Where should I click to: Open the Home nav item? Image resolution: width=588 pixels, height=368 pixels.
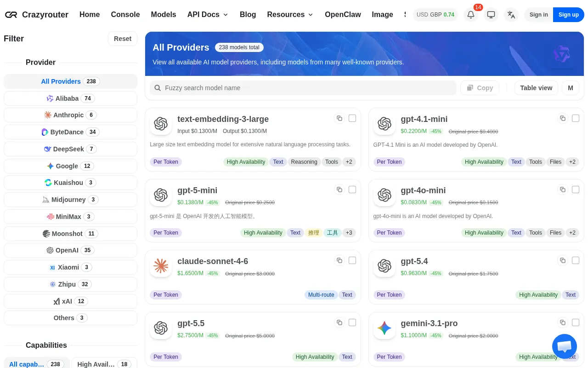click(x=90, y=15)
